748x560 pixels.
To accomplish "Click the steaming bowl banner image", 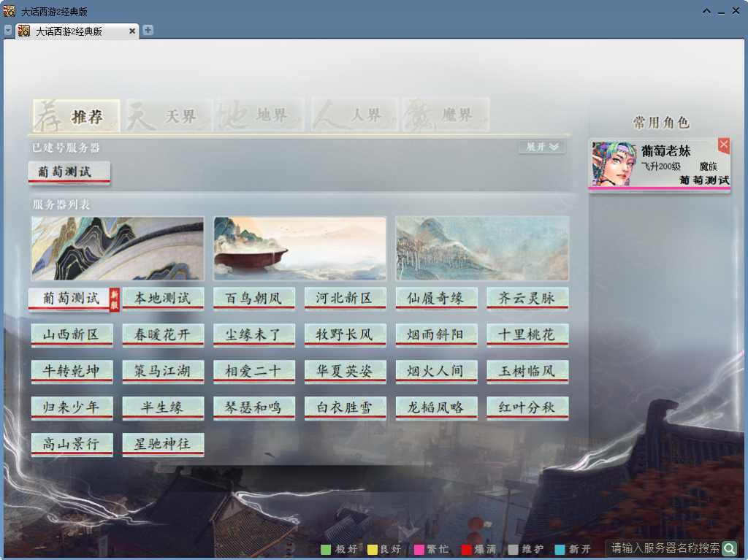I will pos(299,248).
